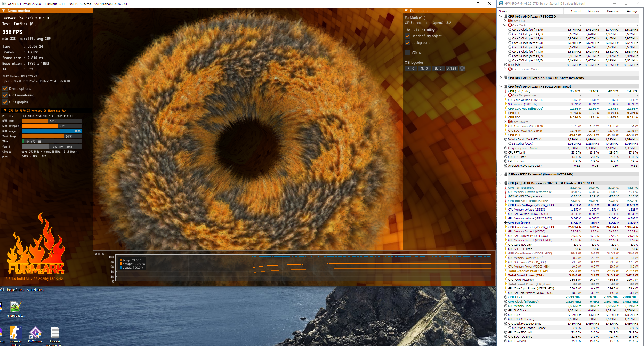Select the Новый текстовый document desktop icon

(x=55, y=332)
